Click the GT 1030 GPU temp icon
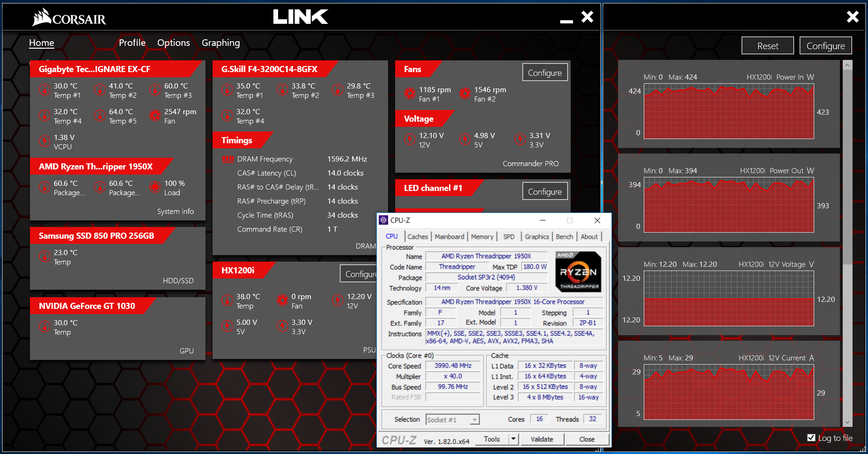Image resolution: width=868 pixels, height=454 pixels. 44,326
